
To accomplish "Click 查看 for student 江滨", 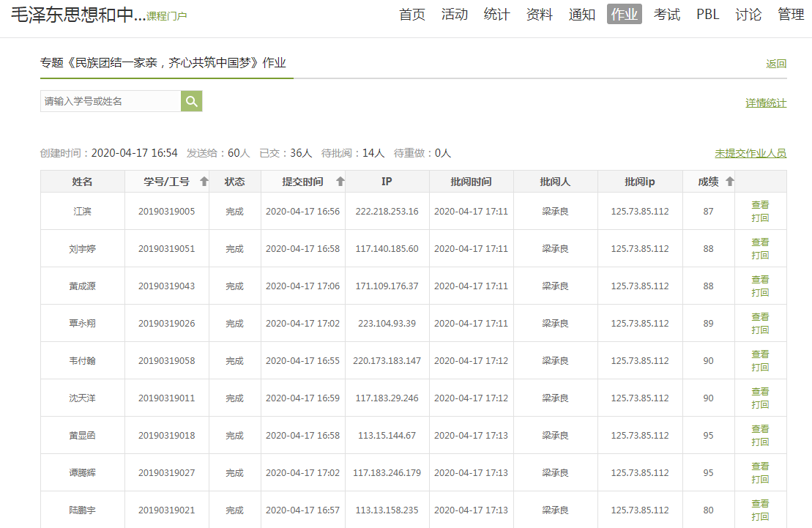I will click(760, 205).
